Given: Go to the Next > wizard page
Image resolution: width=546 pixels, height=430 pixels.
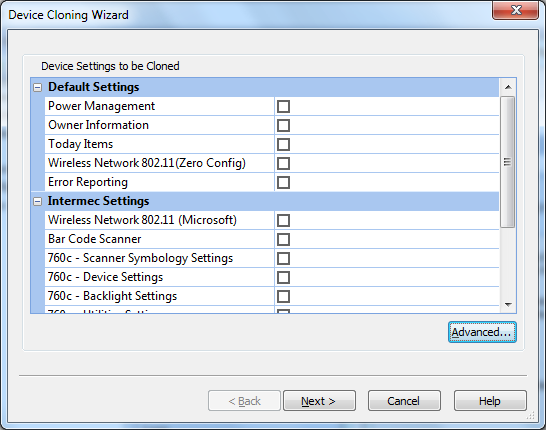Looking at the screenshot, I should 319,401.
